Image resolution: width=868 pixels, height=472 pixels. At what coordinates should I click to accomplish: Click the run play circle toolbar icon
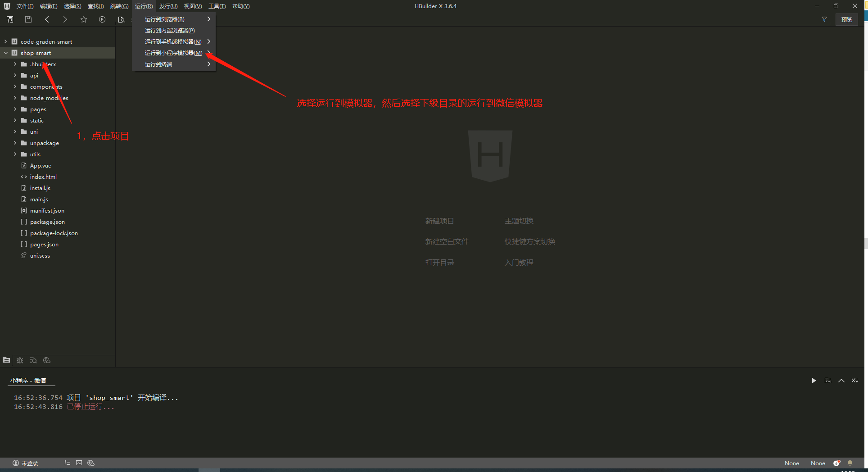102,19
